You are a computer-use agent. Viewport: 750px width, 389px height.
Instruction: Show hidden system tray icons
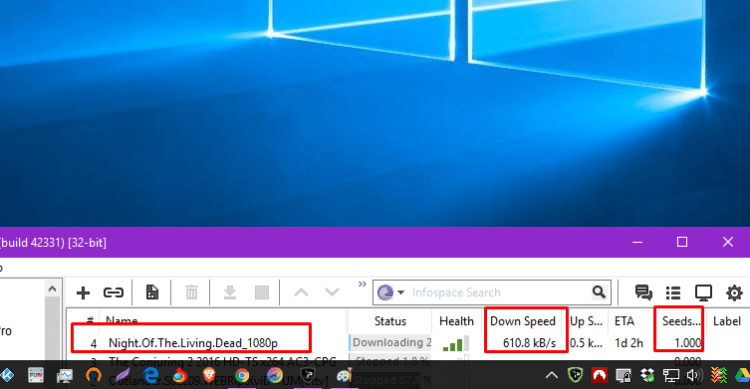(551, 375)
